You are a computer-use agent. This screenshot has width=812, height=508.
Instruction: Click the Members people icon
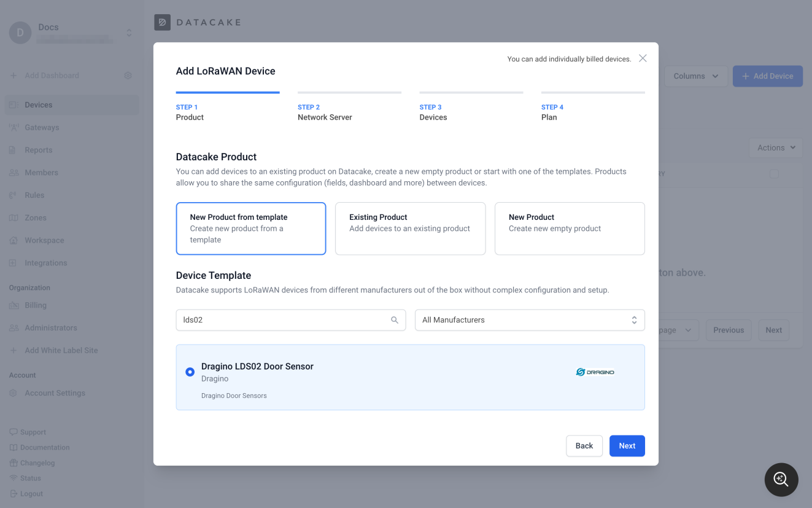pos(14,173)
